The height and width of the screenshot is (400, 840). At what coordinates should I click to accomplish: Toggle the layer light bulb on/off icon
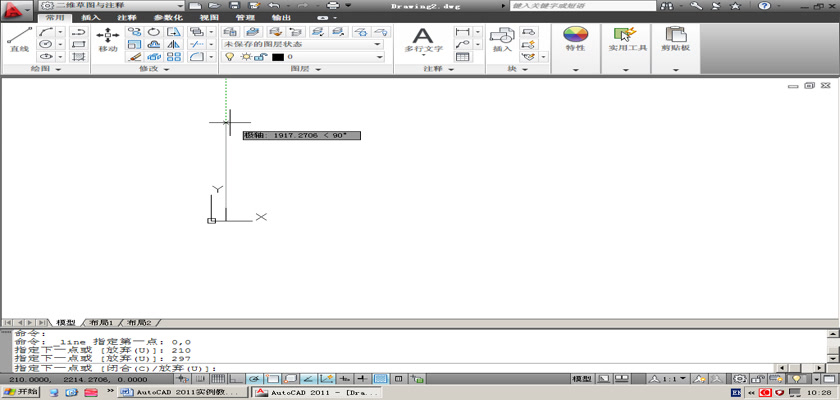pos(229,57)
